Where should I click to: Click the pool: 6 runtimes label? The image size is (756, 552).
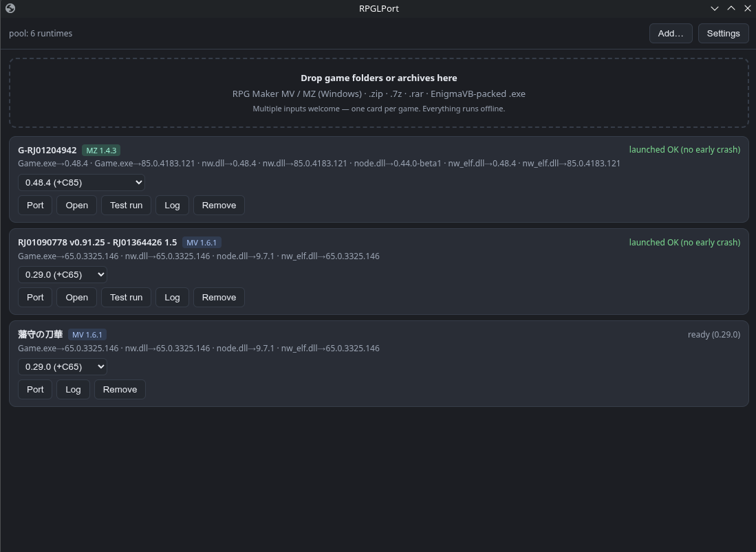point(41,33)
